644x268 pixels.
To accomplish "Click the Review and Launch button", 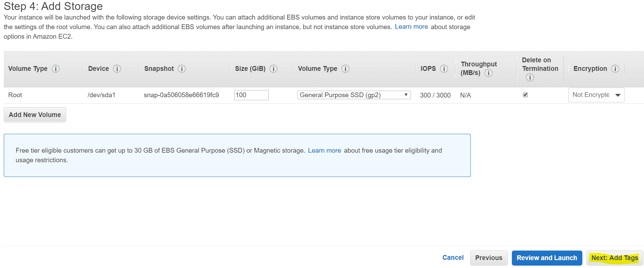I will pos(547,258).
